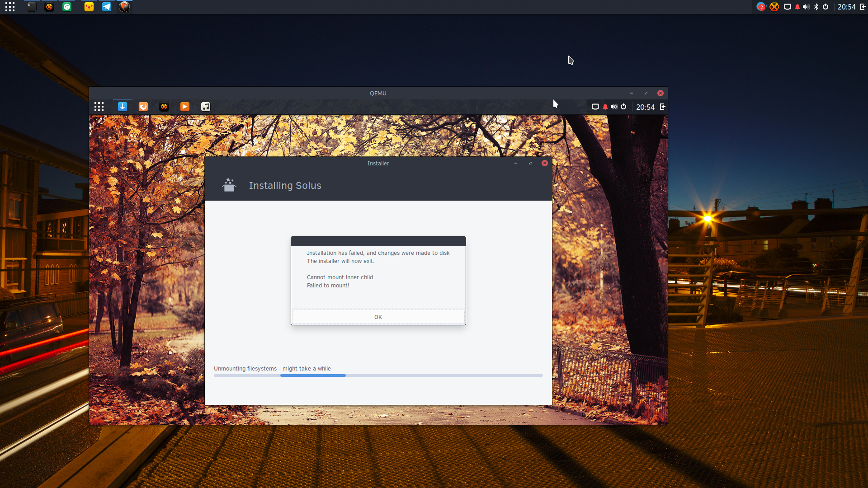Click 'The installer will now exit.' text
Screen dimensions: 868x488
[340, 261]
